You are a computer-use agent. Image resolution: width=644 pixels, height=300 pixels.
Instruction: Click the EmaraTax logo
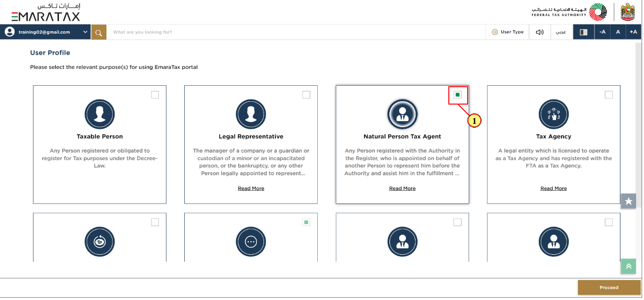pyautogui.click(x=46, y=13)
